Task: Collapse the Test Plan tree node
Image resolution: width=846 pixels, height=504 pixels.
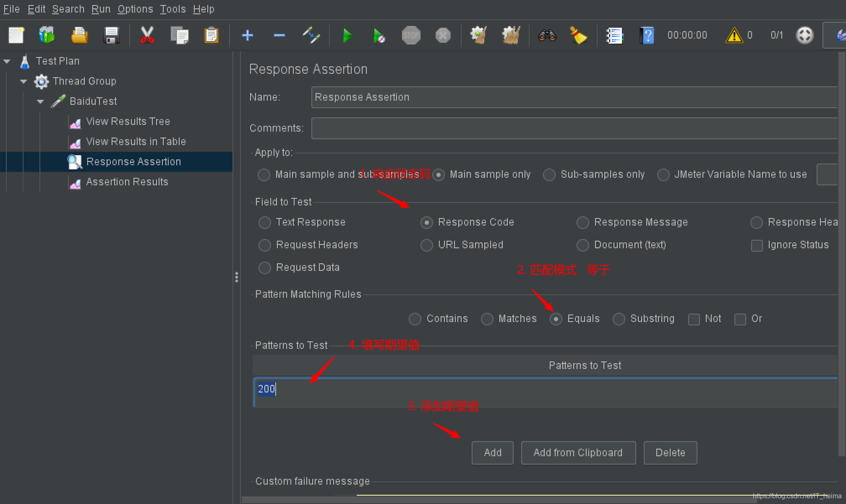Action: [7, 61]
